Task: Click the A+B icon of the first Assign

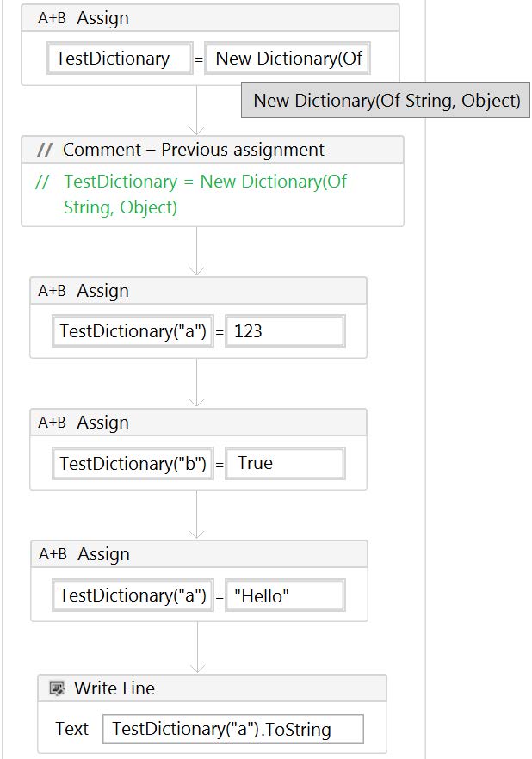Action: 52,18
